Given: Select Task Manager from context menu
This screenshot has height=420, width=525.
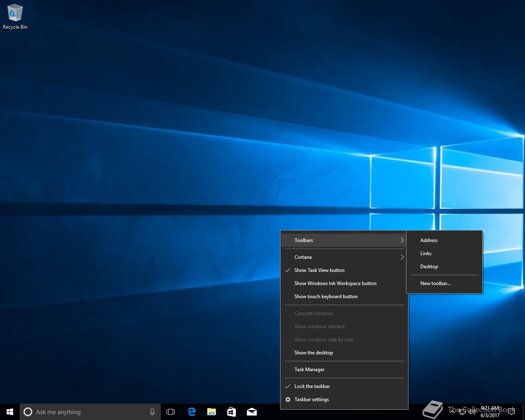Looking at the screenshot, I should tap(309, 370).
